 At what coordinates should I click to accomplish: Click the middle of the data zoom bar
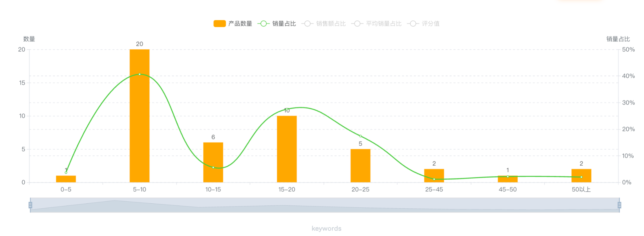(x=325, y=205)
